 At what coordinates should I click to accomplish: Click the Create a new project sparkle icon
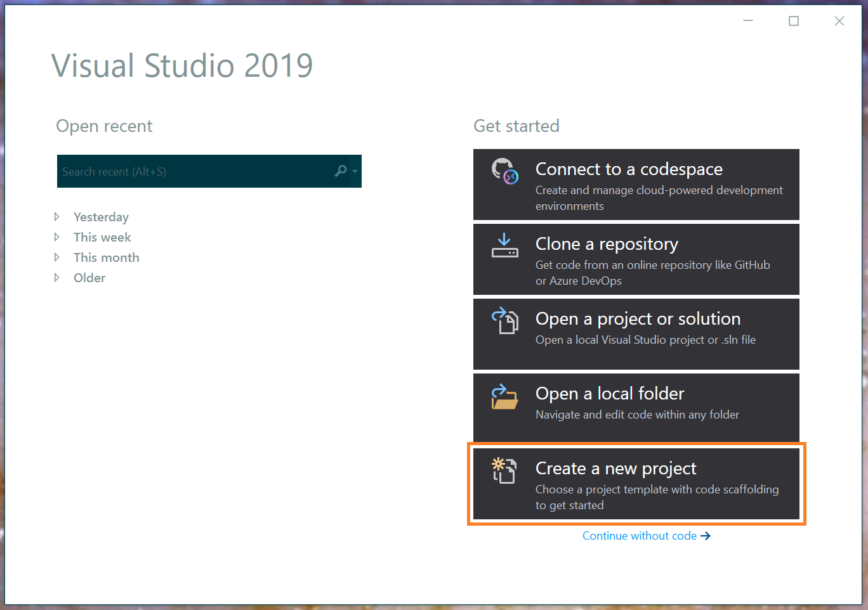pyautogui.click(x=505, y=470)
